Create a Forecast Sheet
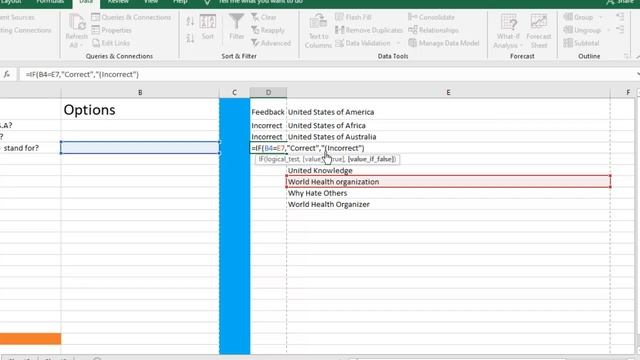The height and width of the screenshot is (360, 640). [x=539, y=31]
